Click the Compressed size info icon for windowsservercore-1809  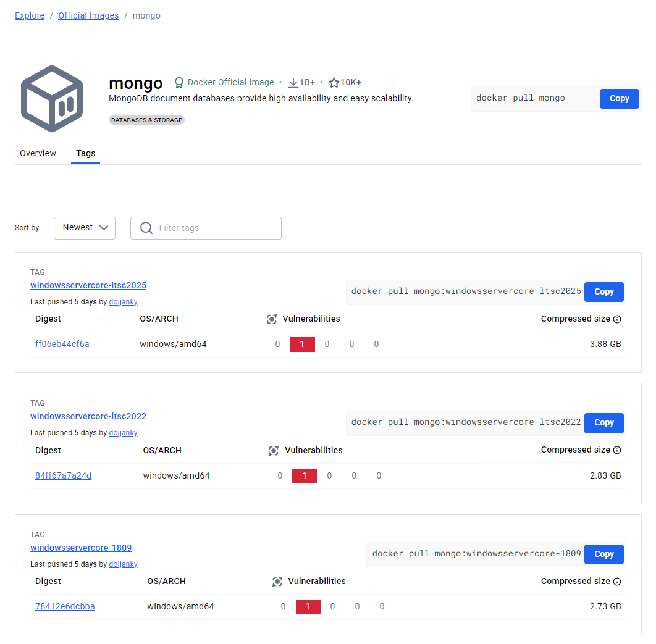(617, 581)
